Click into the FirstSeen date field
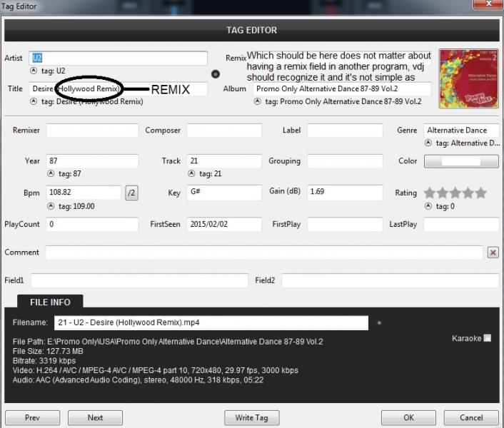 pyautogui.click(x=224, y=224)
